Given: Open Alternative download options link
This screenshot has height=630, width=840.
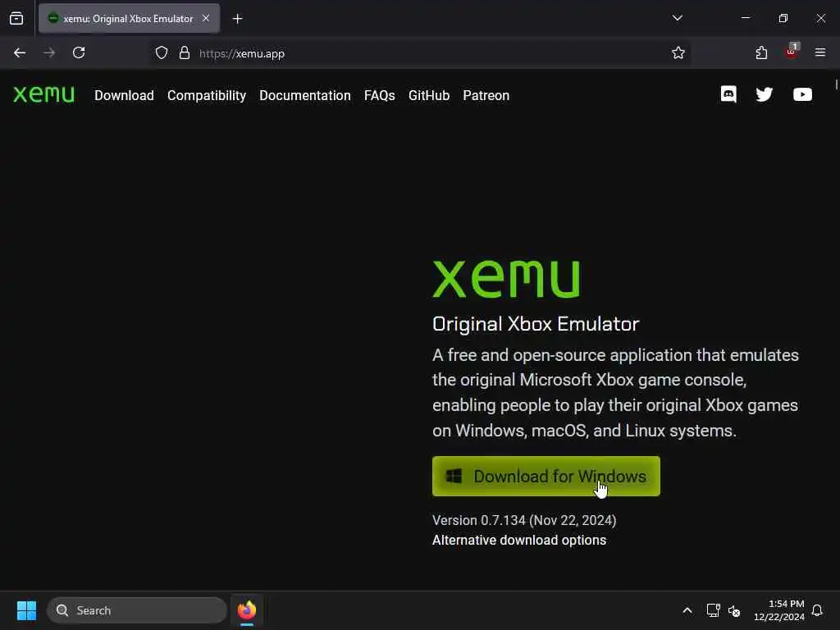Looking at the screenshot, I should coord(519,540).
